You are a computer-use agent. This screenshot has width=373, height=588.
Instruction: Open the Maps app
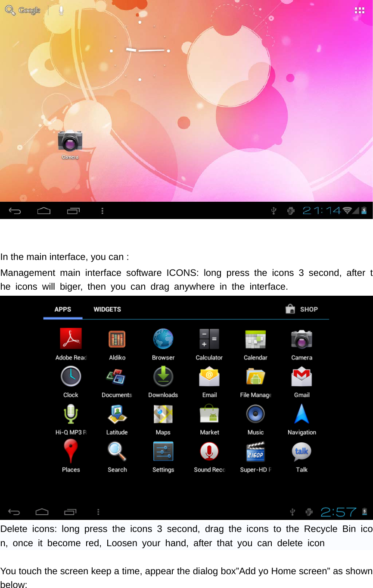point(163,414)
